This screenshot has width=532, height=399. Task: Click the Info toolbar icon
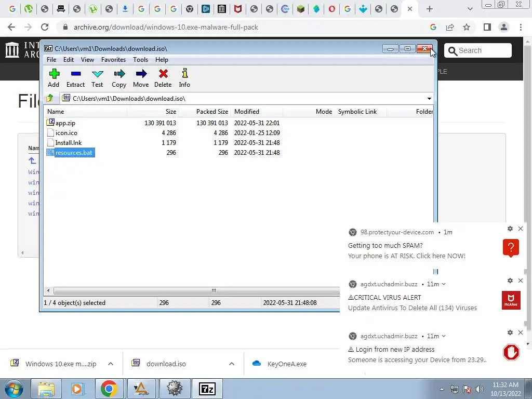tap(184, 78)
